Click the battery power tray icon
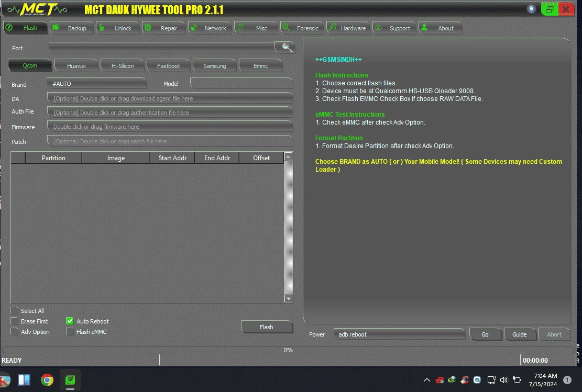Viewport: 582px width, 392px height. [x=517, y=380]
